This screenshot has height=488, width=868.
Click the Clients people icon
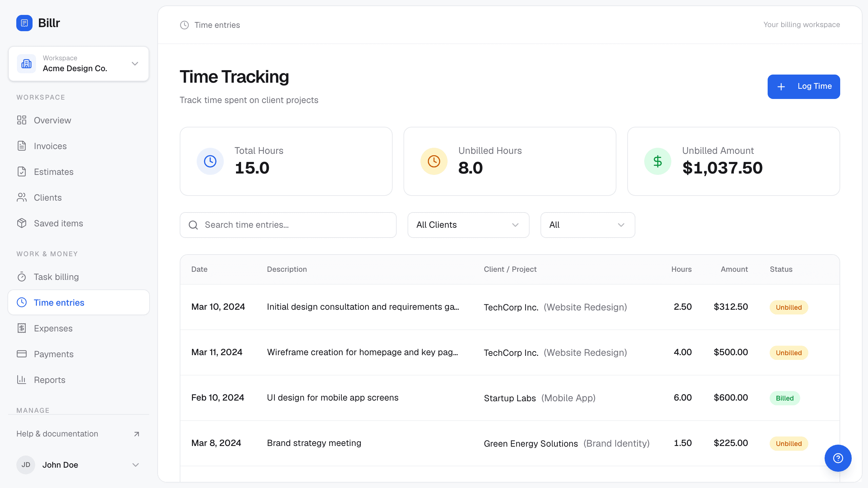(x=22, y=197)
